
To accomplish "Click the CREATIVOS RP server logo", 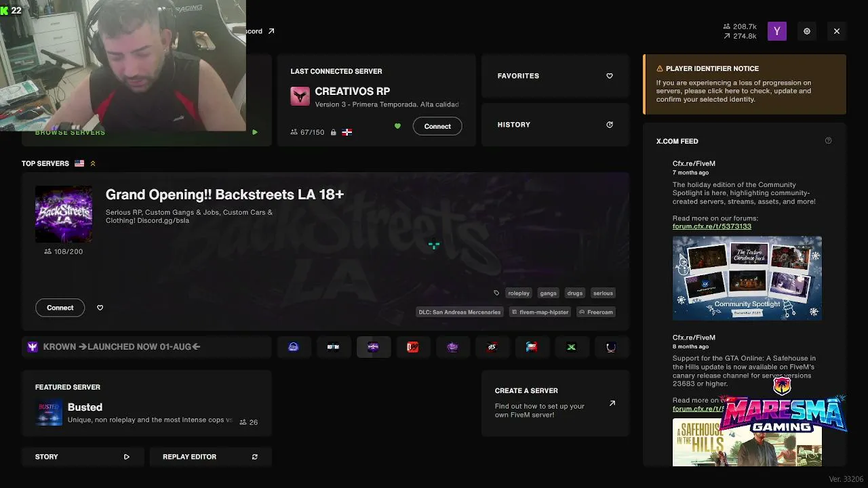I will 300,96.
